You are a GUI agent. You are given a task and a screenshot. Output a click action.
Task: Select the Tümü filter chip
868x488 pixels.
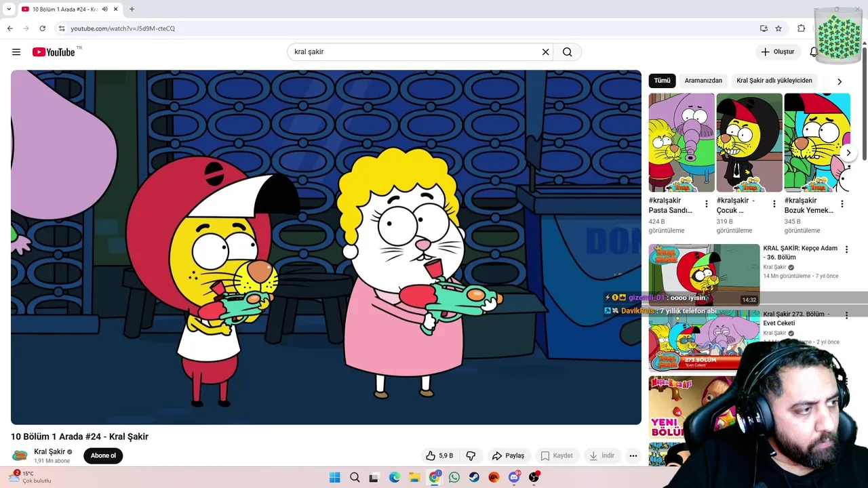pos(662,81)
